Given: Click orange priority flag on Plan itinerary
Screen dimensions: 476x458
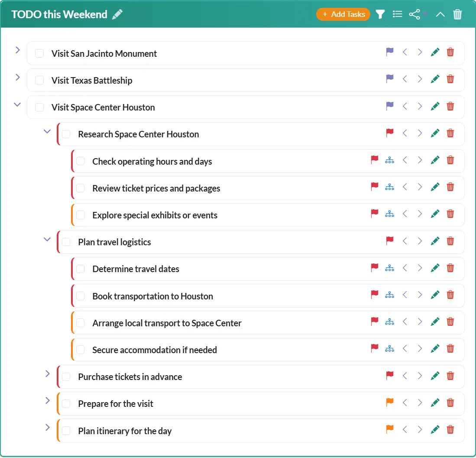Looking at the screenshot, I should [390, 429].
